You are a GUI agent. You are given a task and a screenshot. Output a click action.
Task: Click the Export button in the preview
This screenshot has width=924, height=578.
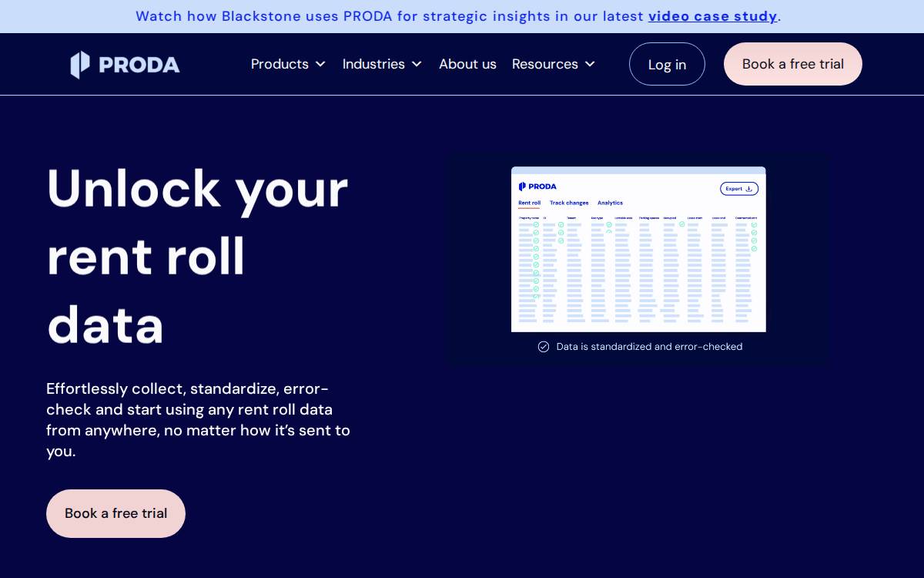click(739, 189)
